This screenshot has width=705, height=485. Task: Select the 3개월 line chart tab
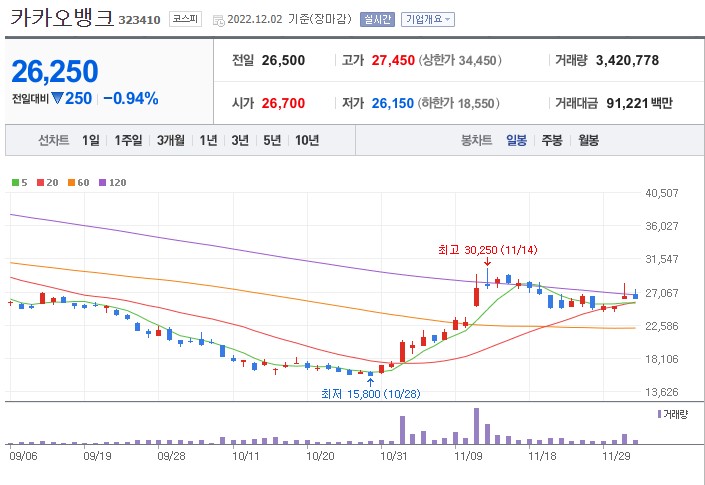[171, 140]
